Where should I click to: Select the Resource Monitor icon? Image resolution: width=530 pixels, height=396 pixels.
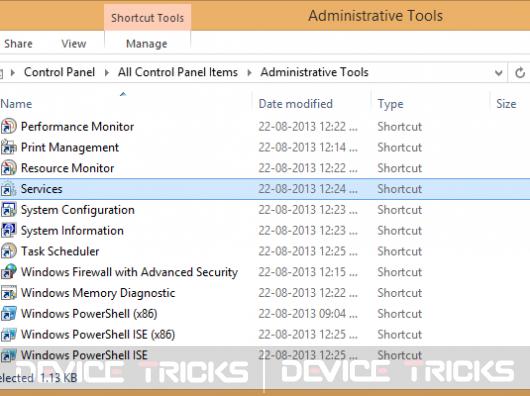click(x=8, y=168)
